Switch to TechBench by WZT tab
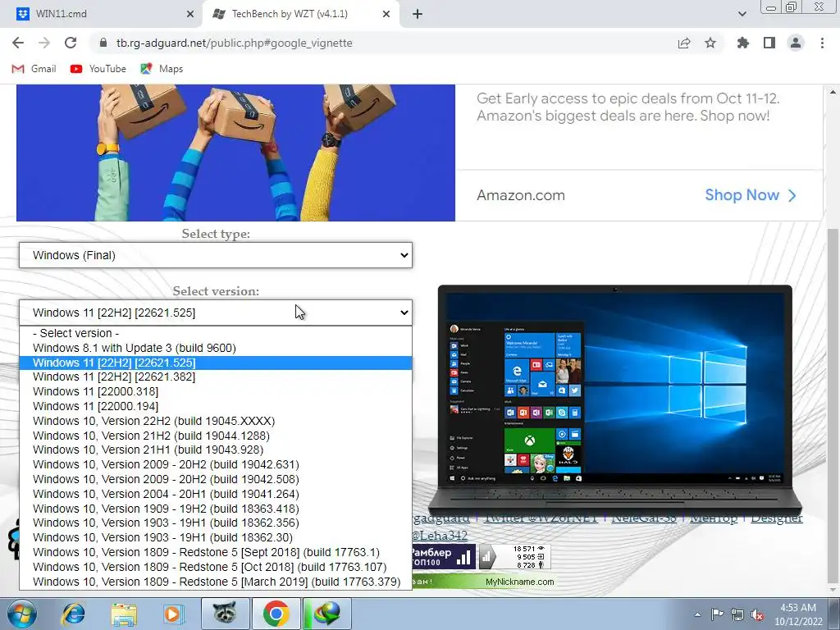 (x=300, y=15)
